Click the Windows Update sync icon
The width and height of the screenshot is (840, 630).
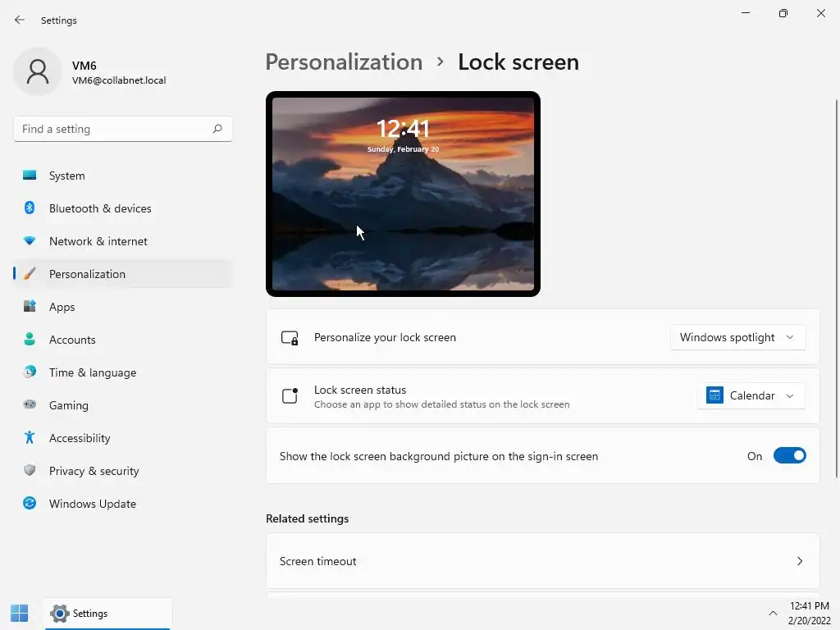click(30, 503)
